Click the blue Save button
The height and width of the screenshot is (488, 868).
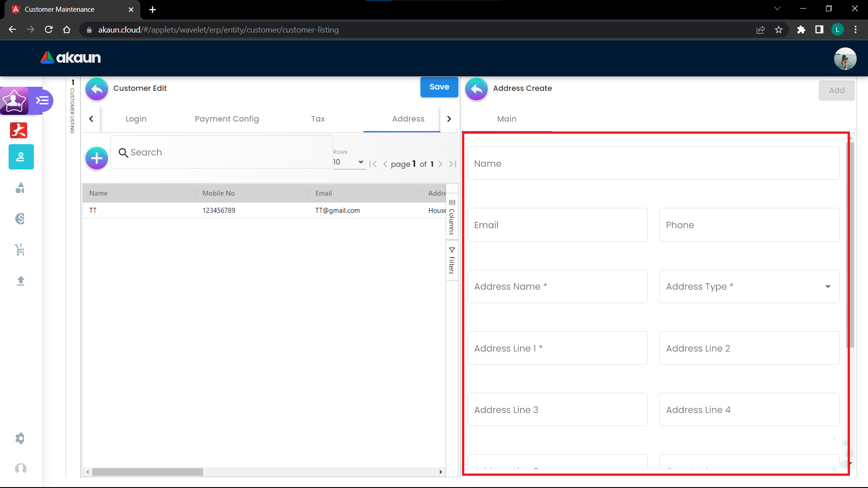click(x=439, y=87)
